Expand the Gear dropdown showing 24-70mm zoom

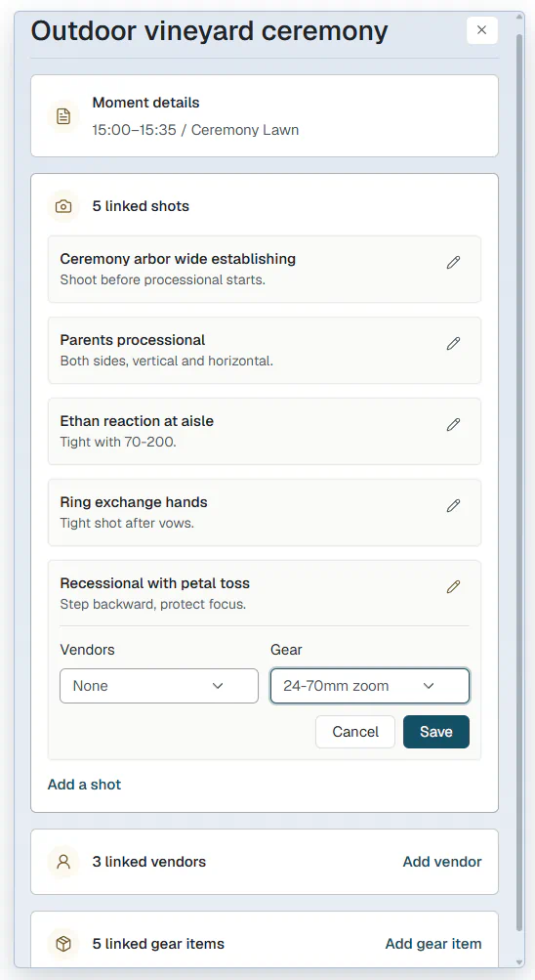tap(370, 686)
